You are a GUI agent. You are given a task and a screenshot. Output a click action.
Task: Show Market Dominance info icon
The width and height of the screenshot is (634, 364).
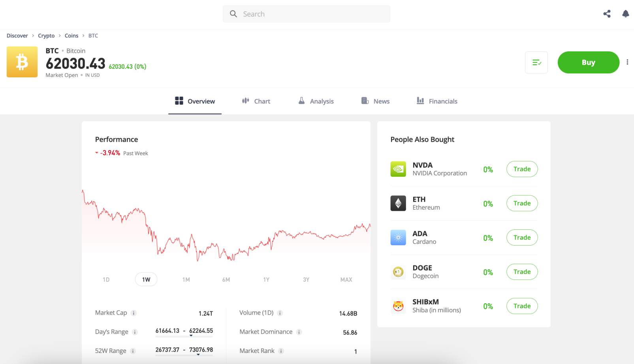point(299,332)
